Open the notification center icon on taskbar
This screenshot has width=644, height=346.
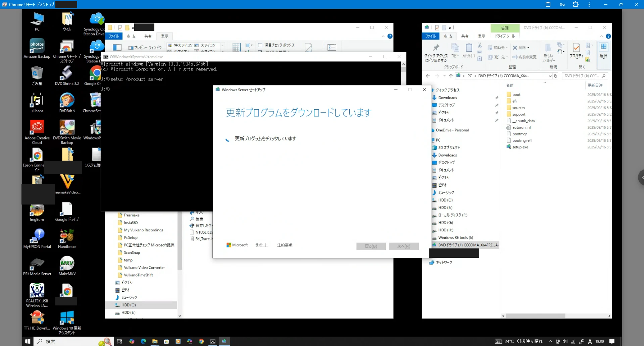[612, 341]
